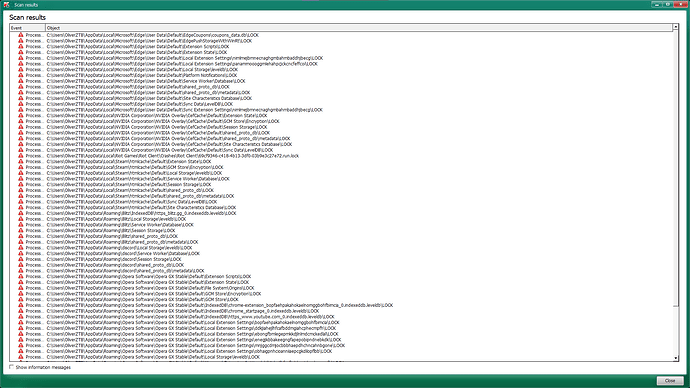Select Steam Sync Data\LevelDB\LOCK path
The height and width of the screenshot is (388, 690).
click(x=132, y=202)
